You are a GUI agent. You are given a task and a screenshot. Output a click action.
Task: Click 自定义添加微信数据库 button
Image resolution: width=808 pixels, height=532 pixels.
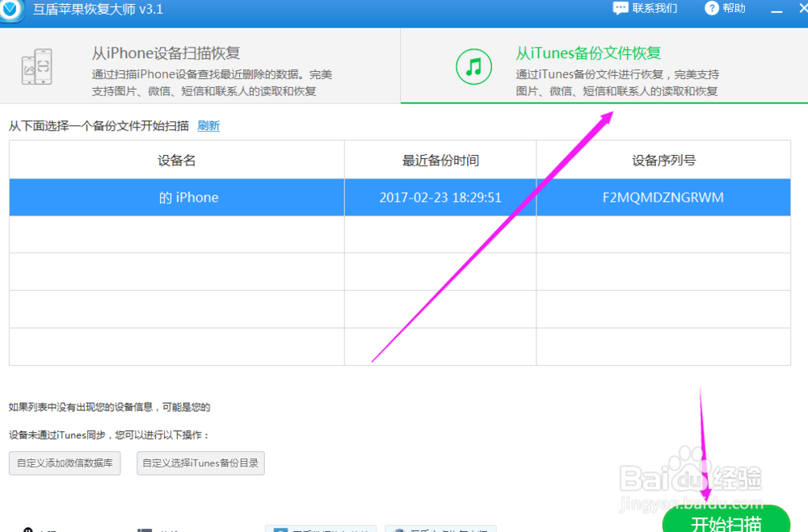(65, 463)
